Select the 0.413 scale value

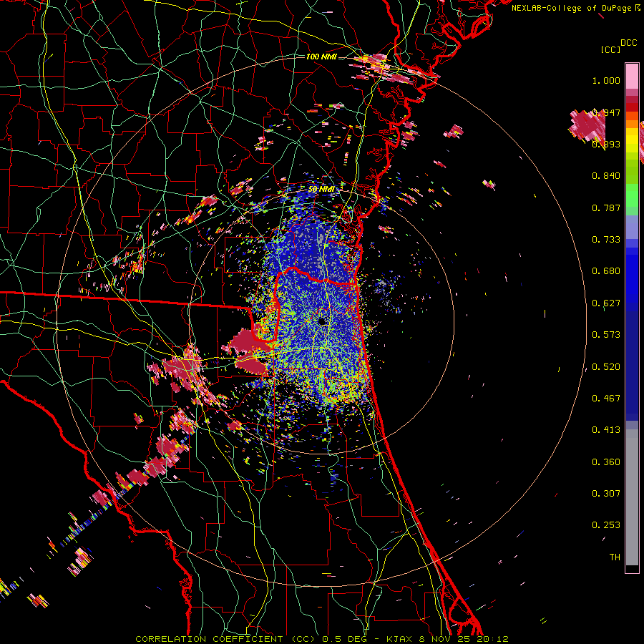tap(606, 430)
